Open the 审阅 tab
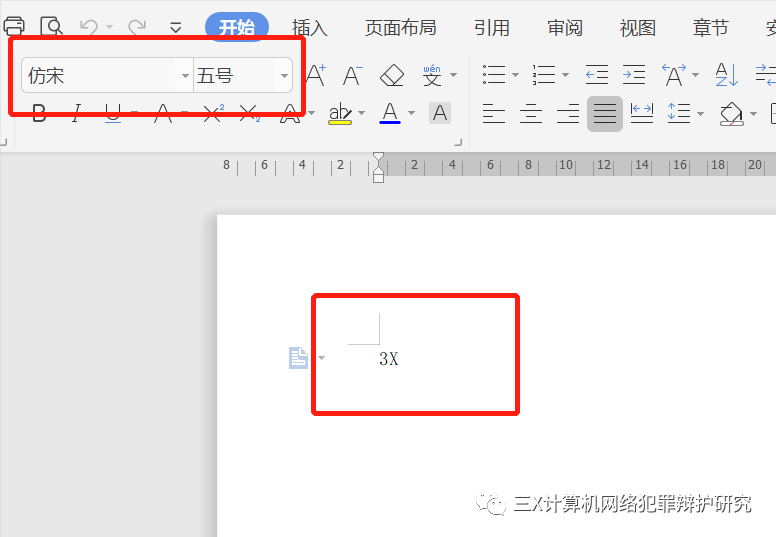Screen dimensions: 776x537 click(x=565, y=28)
